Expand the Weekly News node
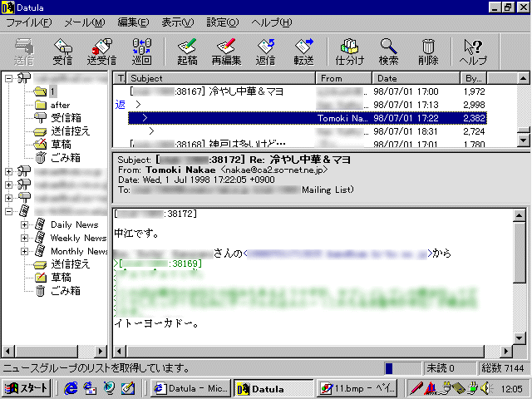This screenshot has width=532, height=399. (x=24, y=238)
